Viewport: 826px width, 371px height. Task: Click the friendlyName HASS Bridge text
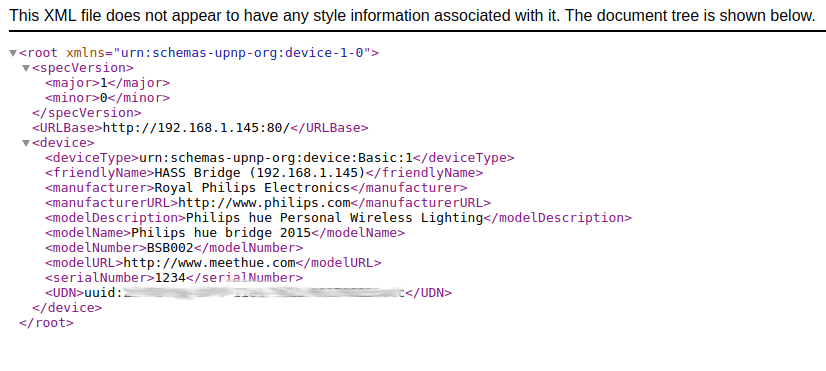coord(260,173)
